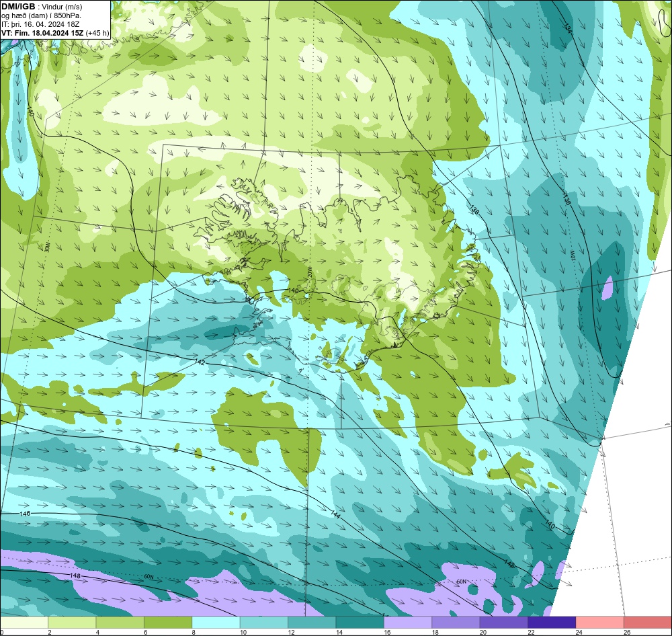
Task: Click the 12–14 m/s teal legend swatch
Action: point(312,622)
